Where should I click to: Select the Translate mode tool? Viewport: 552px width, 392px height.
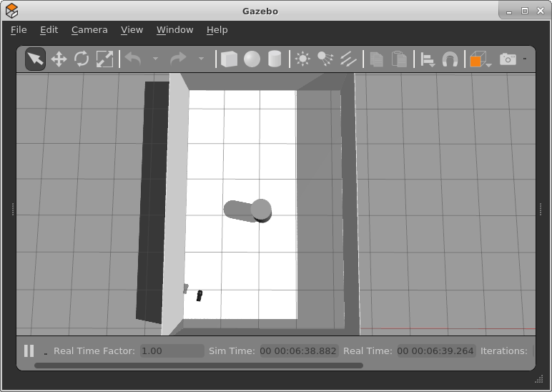point(59,59)
